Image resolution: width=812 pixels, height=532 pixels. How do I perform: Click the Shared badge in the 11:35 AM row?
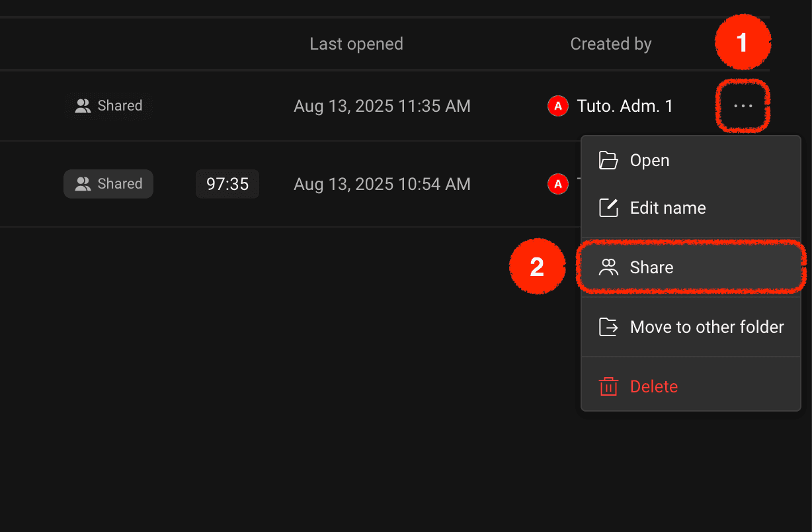pyautogui.click(x=108, y=106)
